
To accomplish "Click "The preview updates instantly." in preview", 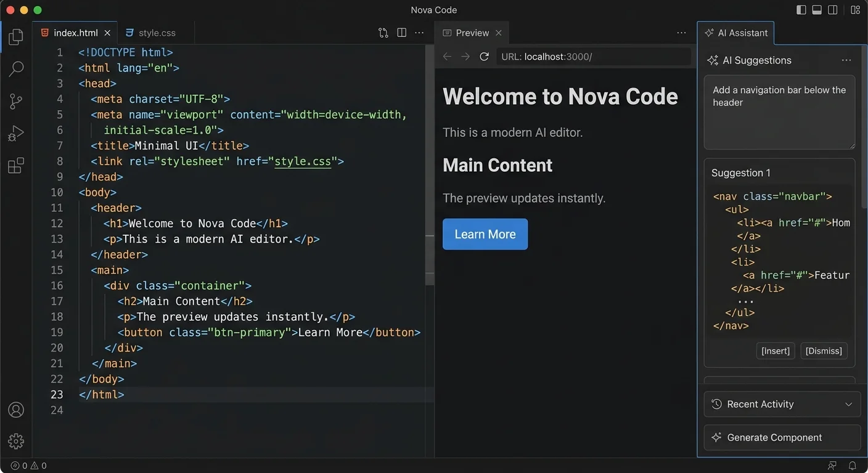I will pyautogui.click(x=524, y=198).
